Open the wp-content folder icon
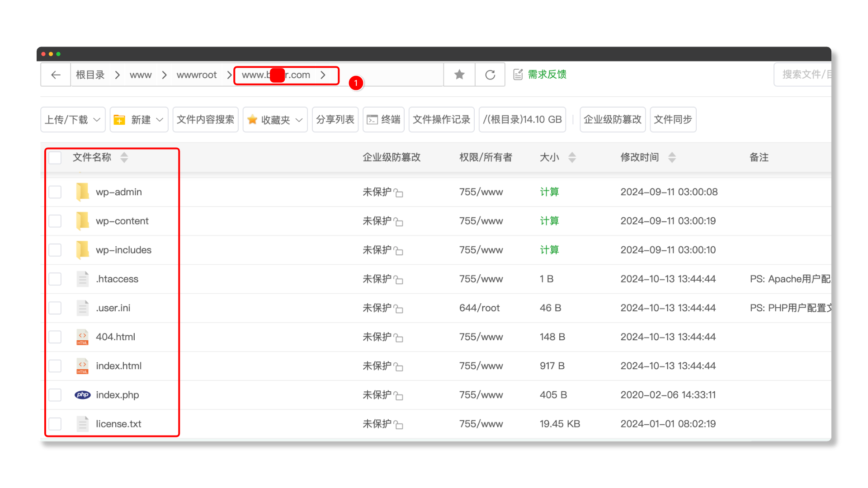 [x=82, y=221]
